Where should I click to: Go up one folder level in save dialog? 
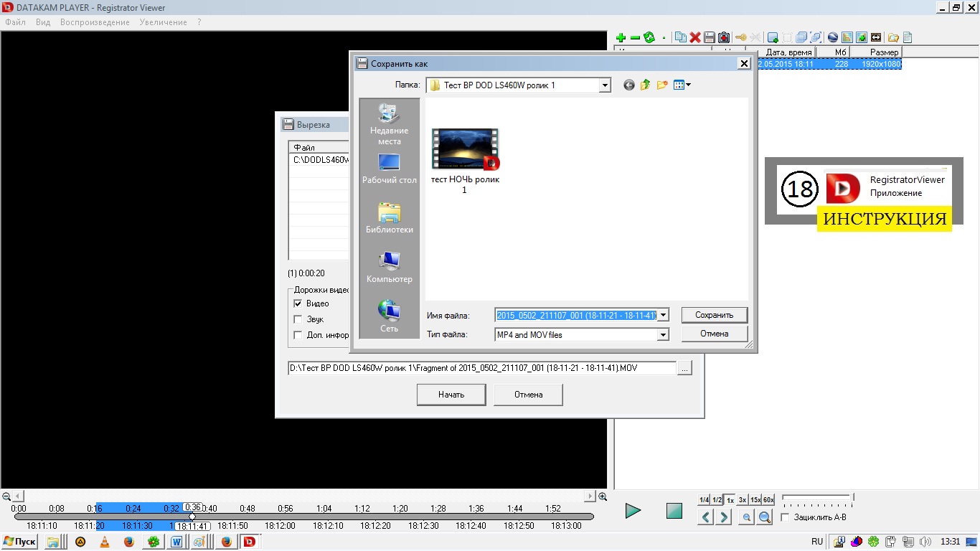(x=645, y=85)
